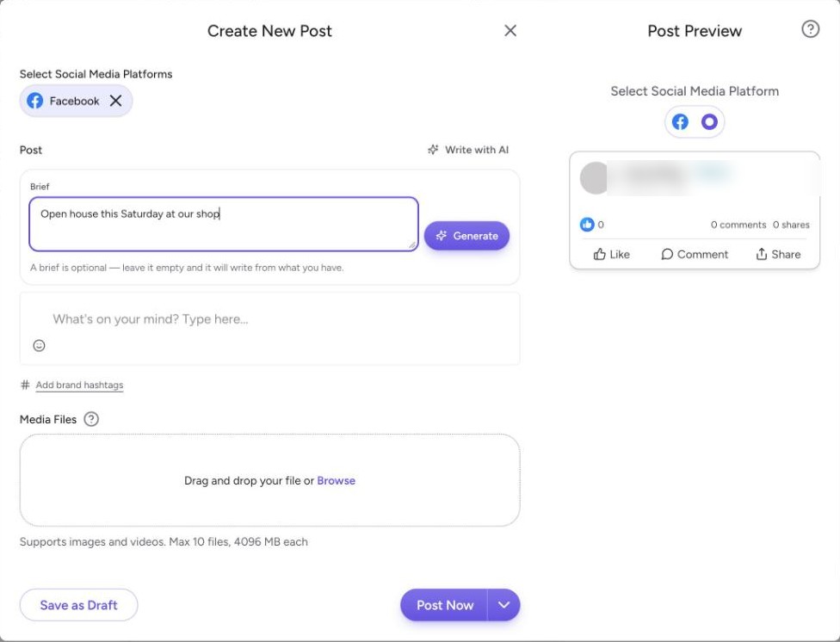The width and height of the screenshot is (840, 642).
Task: Click the drag and drop upload area
Action: 269,480
